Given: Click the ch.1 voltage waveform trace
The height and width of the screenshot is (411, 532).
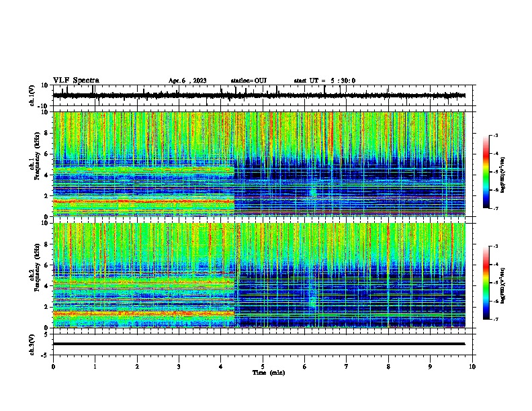Looking at the screenshot, I should click(259, 95).
